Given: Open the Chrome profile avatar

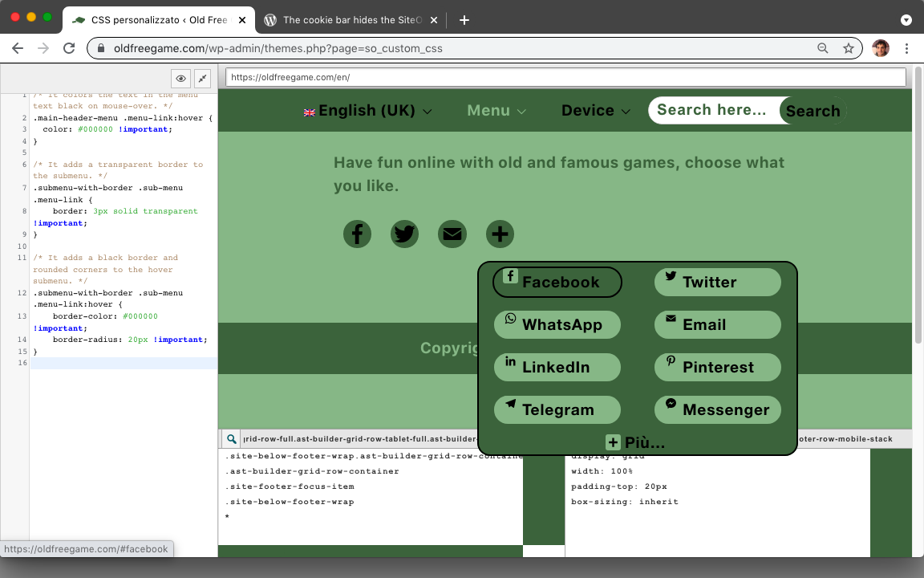Looking at the screenshot, I should click(881, 48).
